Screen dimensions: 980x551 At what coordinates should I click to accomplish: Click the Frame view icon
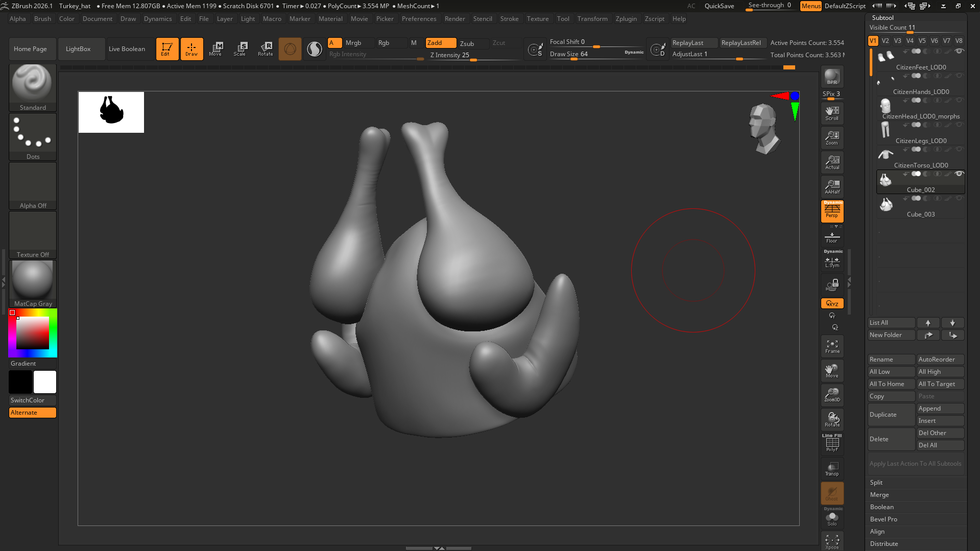tap(832, 347)
